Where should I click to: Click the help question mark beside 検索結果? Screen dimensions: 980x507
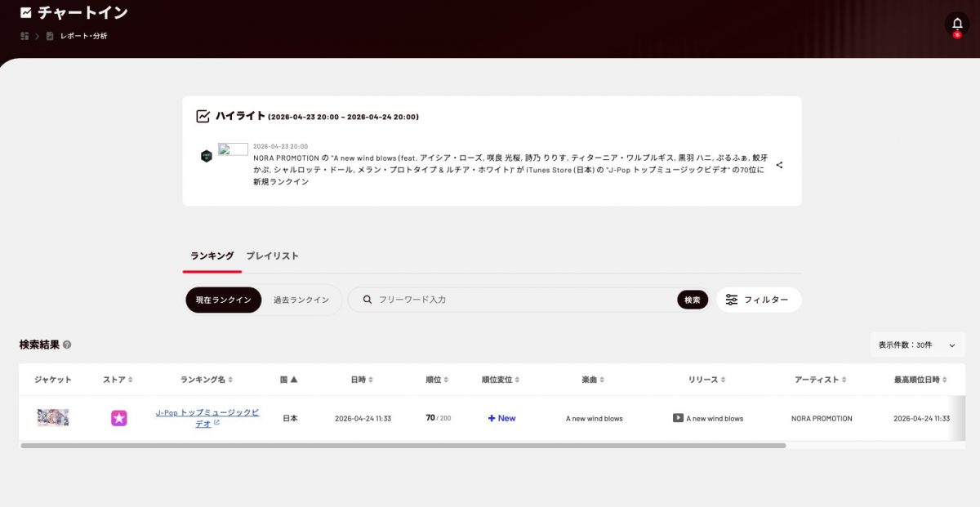tap(67, 345)
